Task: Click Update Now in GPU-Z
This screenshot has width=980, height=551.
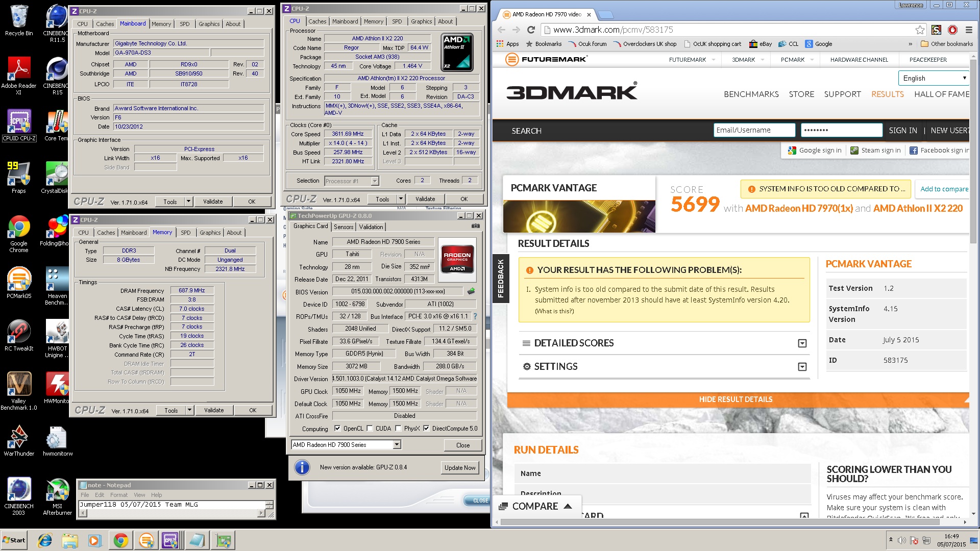Action: [460, 468]
